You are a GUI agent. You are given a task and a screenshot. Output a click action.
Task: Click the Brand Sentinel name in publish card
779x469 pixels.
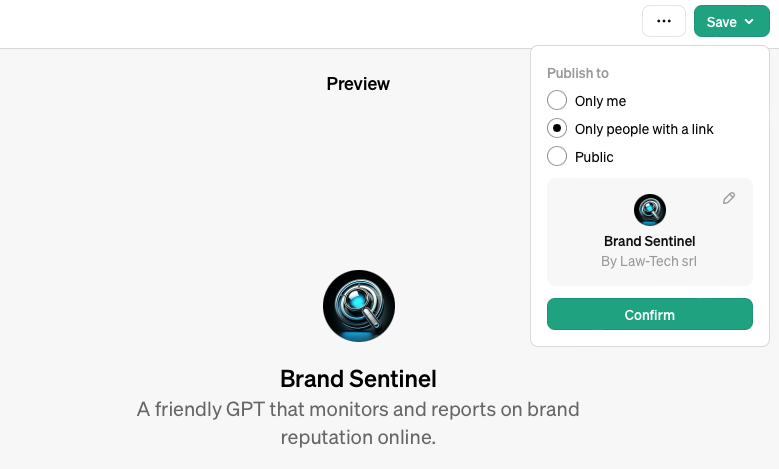(x=650, y=241)
